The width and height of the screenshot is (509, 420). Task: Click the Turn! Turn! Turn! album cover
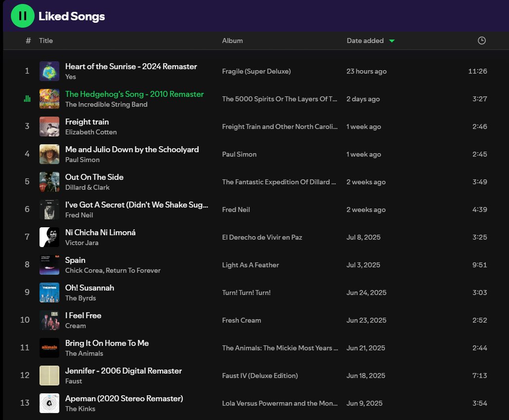(49, 293)
